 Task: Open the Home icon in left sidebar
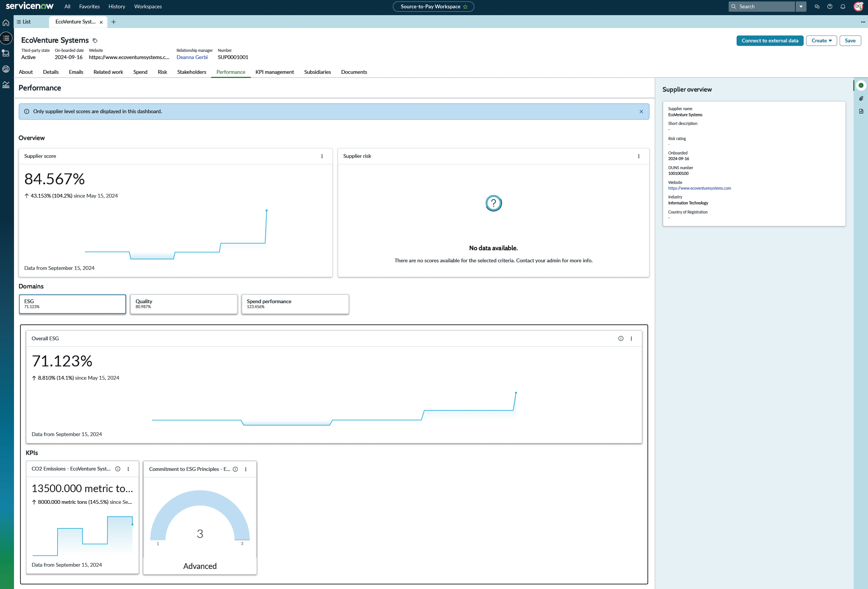coord(6,22)
